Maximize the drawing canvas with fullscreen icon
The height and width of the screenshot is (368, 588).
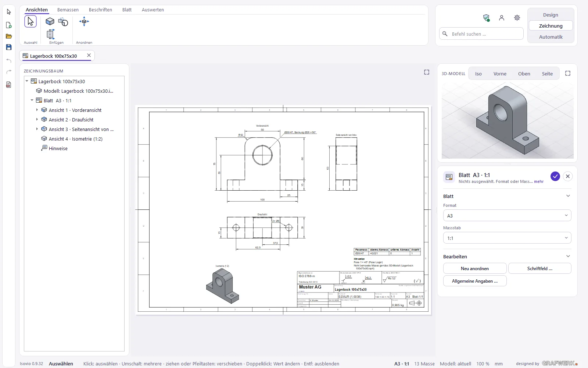pos(427,72)
